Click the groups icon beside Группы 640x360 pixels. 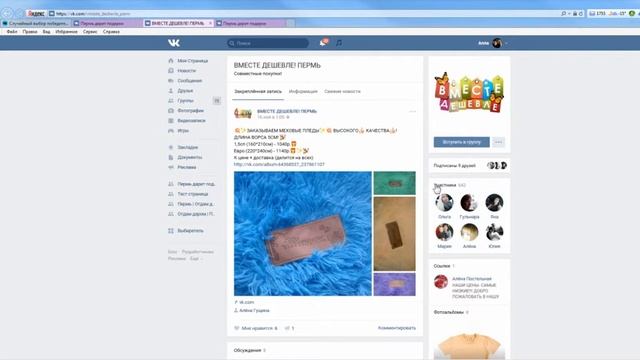click(x=171, y=101)
